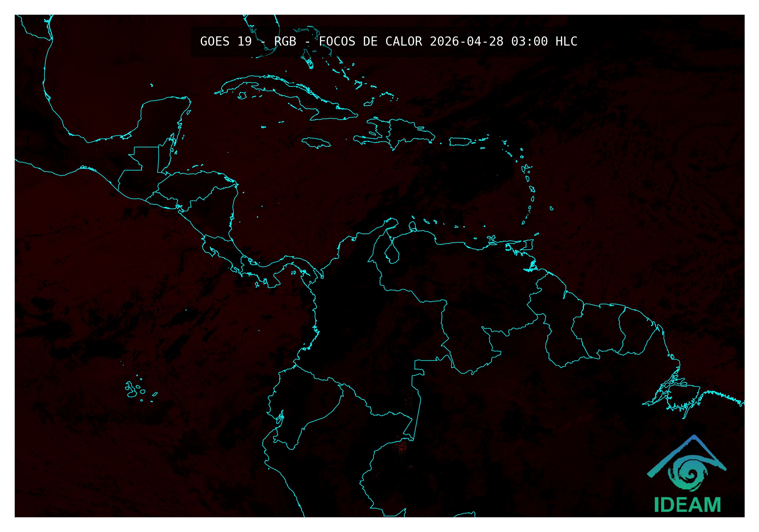Click the Puerto Rico island outline
759x532 pixels.
[x=460, y=142]
